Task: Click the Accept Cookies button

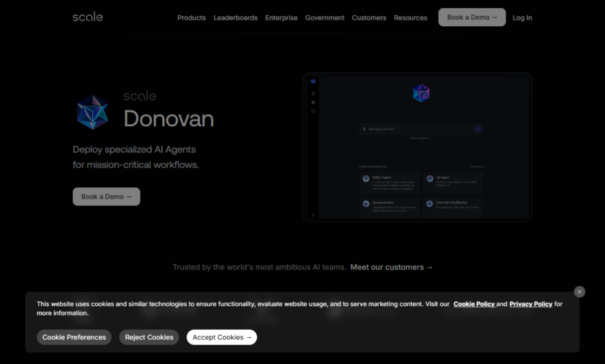Action: point(221,337)
